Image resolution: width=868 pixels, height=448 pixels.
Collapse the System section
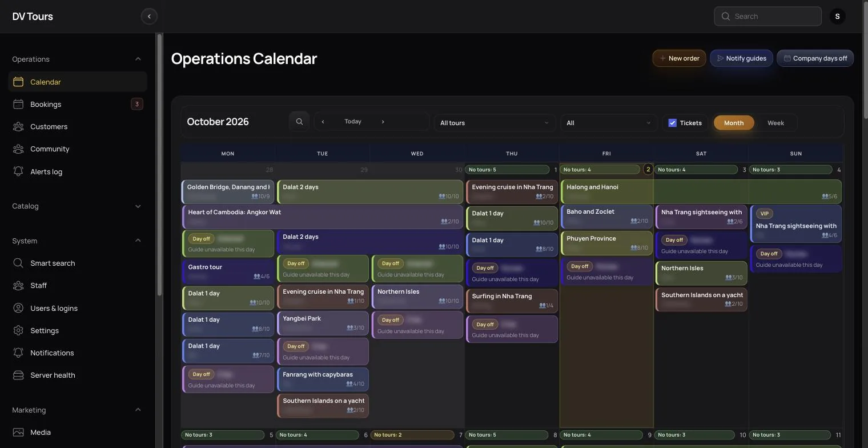pyautogui.click(x=138, y=241)
